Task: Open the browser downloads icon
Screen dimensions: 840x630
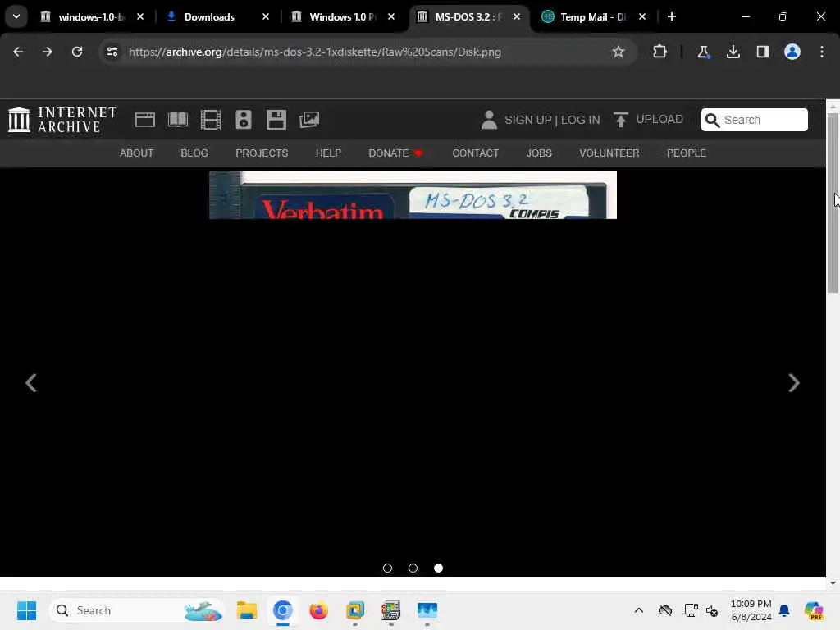Action: coord(733,52)
